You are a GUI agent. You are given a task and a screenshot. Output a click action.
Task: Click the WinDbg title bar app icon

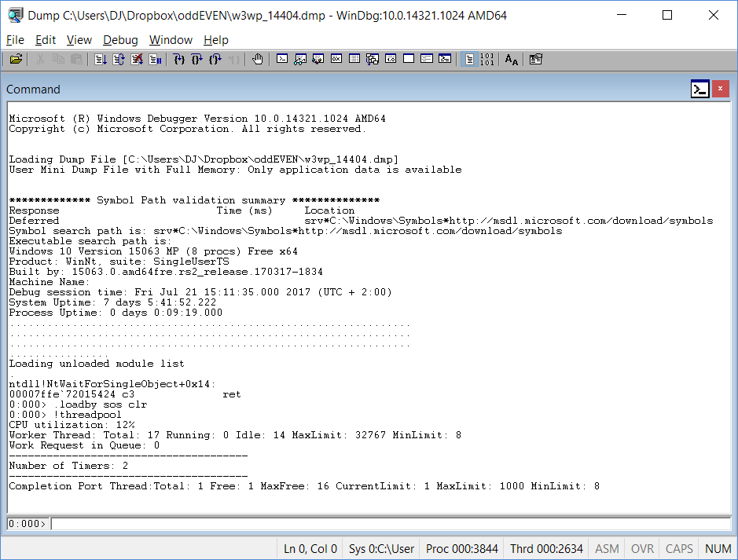click(15, 15)
